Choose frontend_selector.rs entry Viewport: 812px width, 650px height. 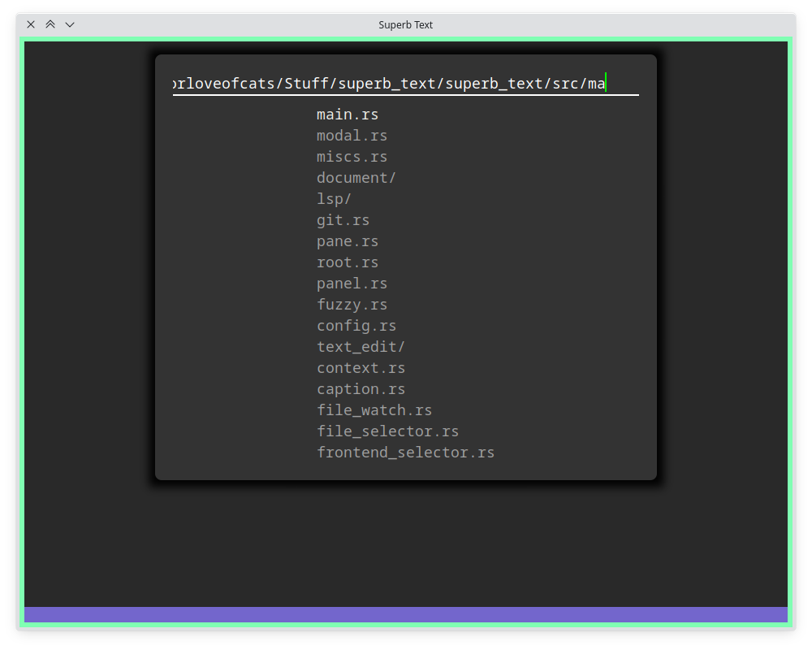pyautogui.click(x=405, y=453)
